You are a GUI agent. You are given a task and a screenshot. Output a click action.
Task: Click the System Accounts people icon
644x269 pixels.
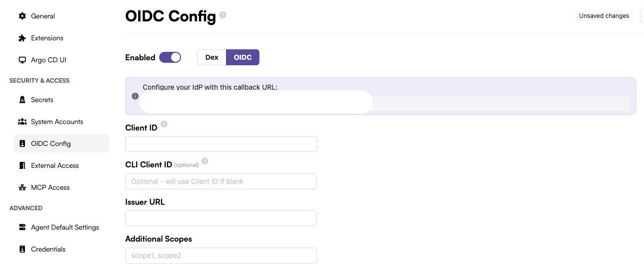22,122
